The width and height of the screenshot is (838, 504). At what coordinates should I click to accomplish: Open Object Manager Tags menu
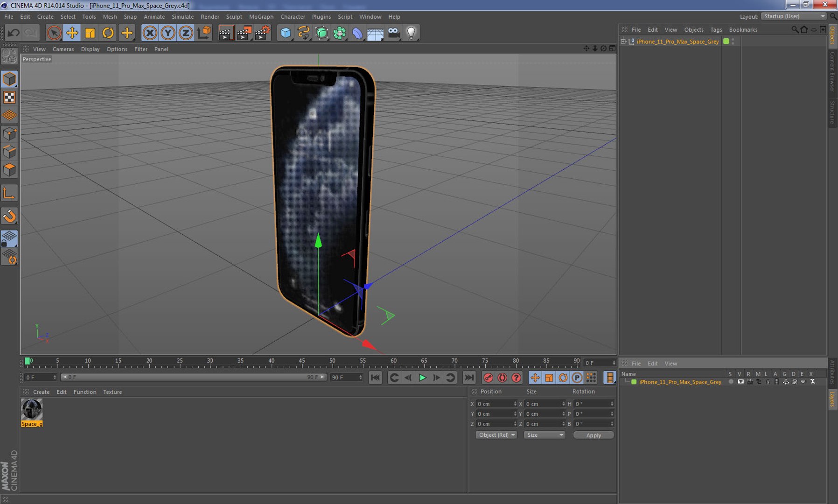pos(716,29)
